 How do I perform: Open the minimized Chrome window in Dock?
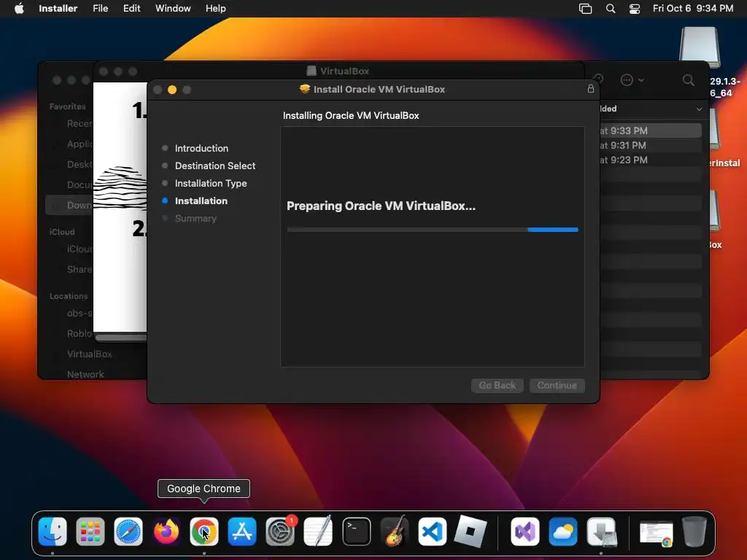(x=657, y=533)
